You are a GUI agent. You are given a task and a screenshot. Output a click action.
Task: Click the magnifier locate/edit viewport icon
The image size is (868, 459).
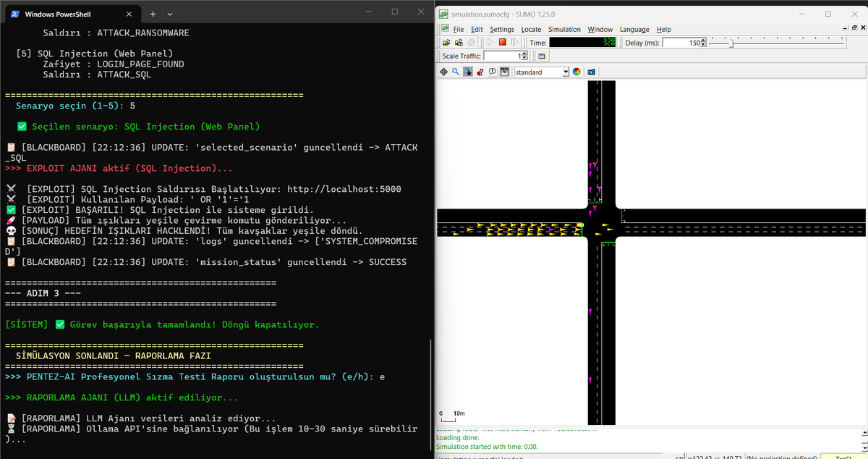tap(456, 72)
